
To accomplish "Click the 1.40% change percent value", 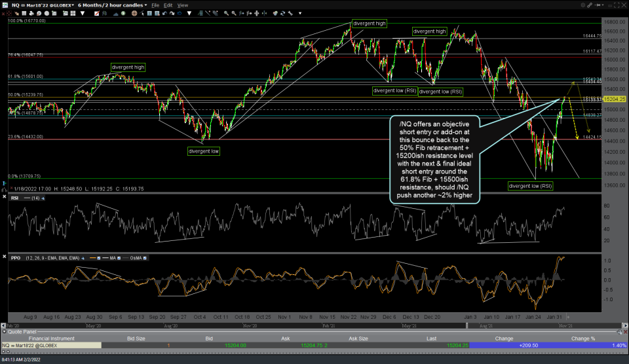I will click(x=619, y=345).
